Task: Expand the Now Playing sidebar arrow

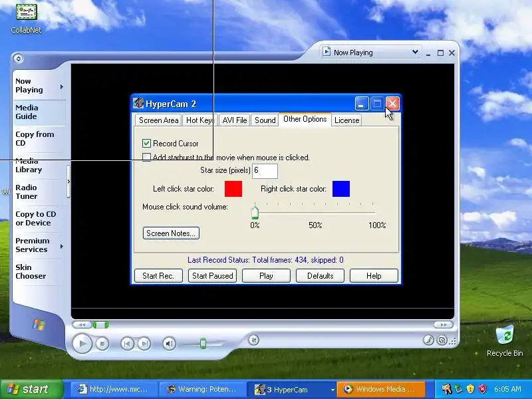Action: click(x=61, y=87)
